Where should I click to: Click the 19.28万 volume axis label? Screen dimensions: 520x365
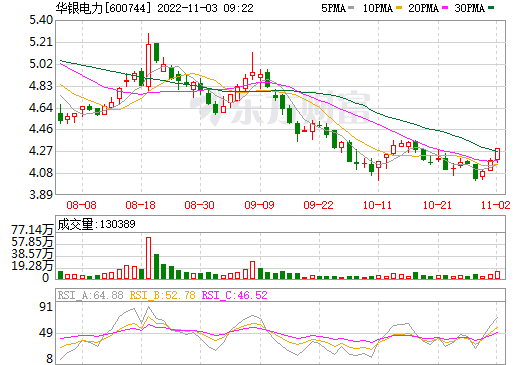point(32,266)
